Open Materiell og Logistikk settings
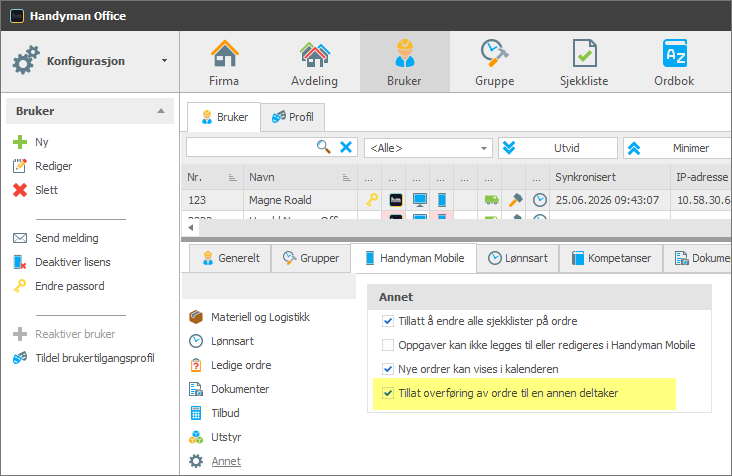Image resolution: width=732 pixels, height=476 pixels. tap(249, 317)
